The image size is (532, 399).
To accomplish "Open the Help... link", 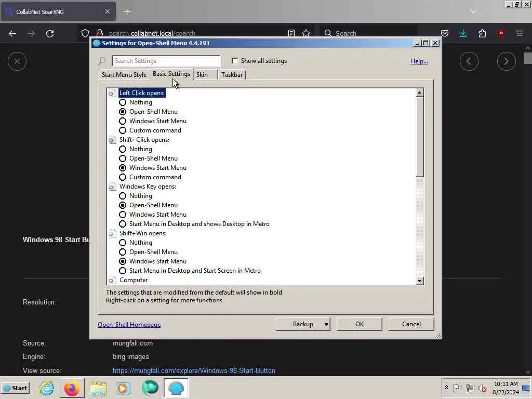I will point(419,61).
